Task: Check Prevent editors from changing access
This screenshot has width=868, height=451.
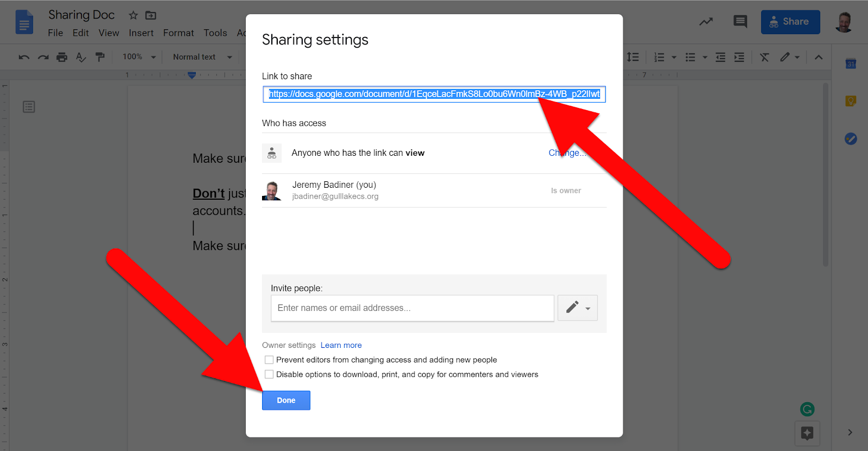Action: coord(269,360)
